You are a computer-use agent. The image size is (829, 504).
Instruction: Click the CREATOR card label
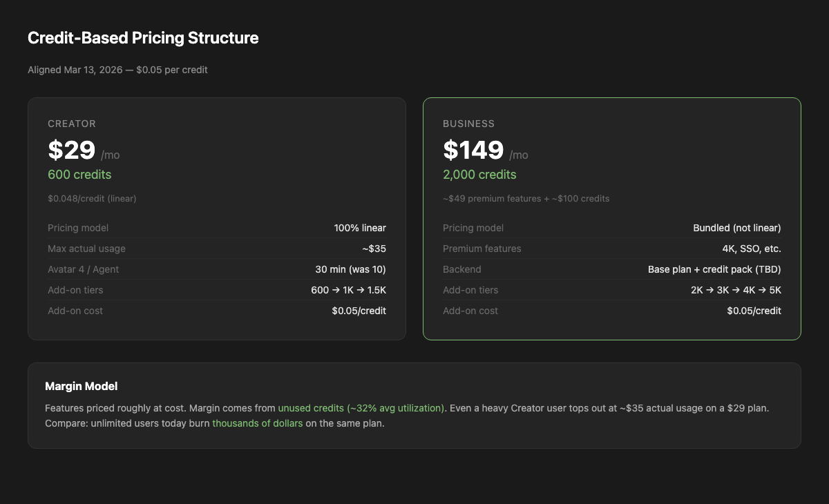(x=72, y=124)
